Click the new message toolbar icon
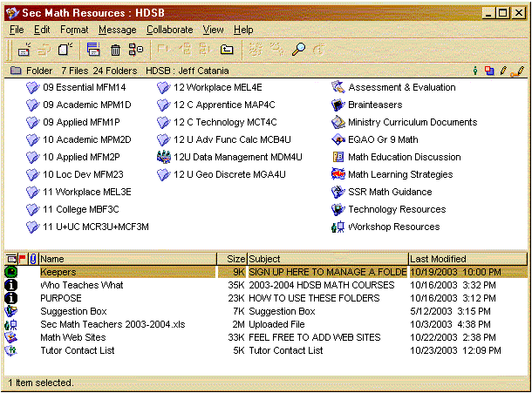This screenshot has width=532, height=393. (x=24, y=51)
